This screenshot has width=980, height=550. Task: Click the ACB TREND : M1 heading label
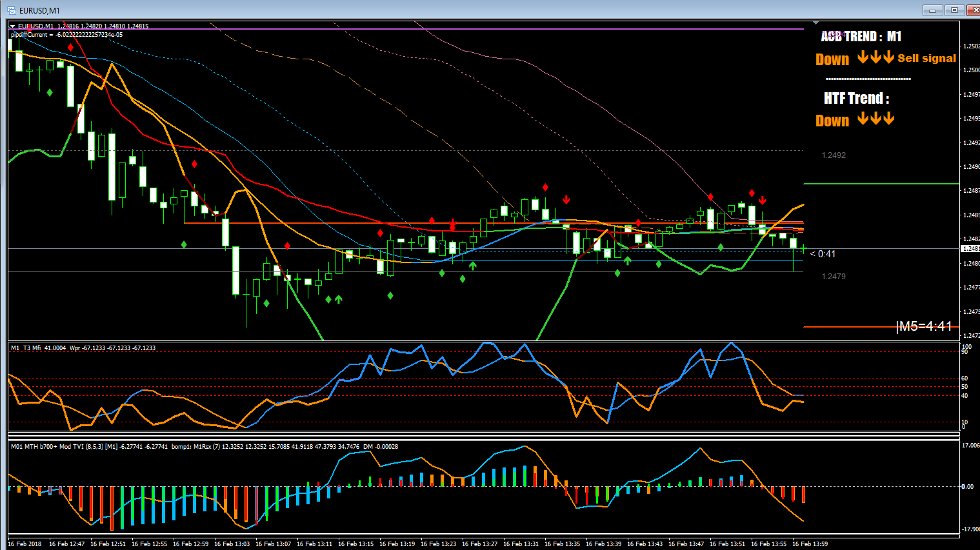861,36
